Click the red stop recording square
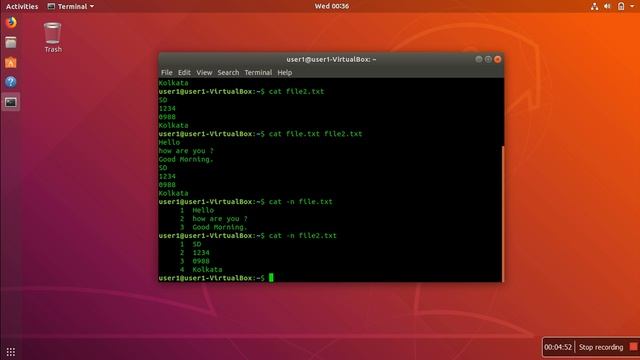The height and width of the screenshot is (360, 640). click(633, 347)
